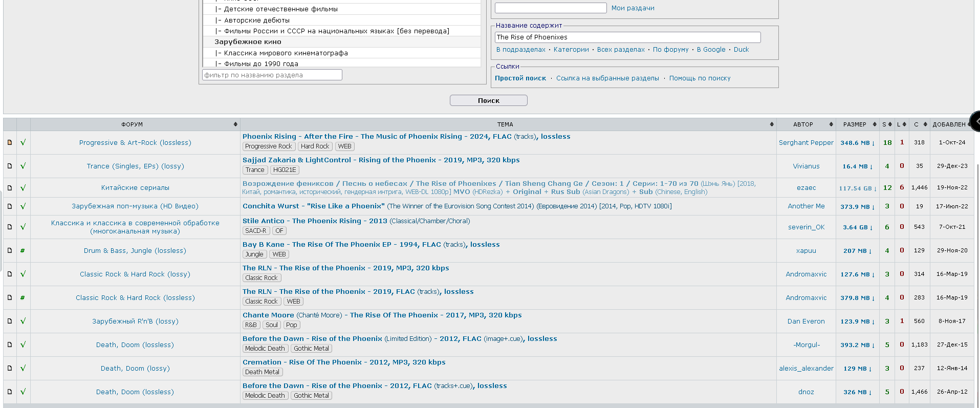Screen dimensions: 980x408
Task: Open Простой поиск link
Action: click(x=520, y=78)
